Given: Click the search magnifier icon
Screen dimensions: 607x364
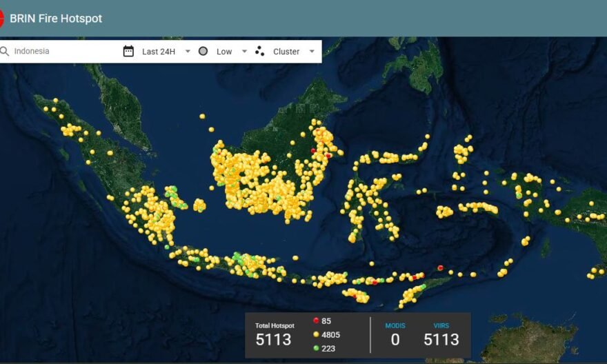Looking at the screenshot, I should (x=4, y=52).
